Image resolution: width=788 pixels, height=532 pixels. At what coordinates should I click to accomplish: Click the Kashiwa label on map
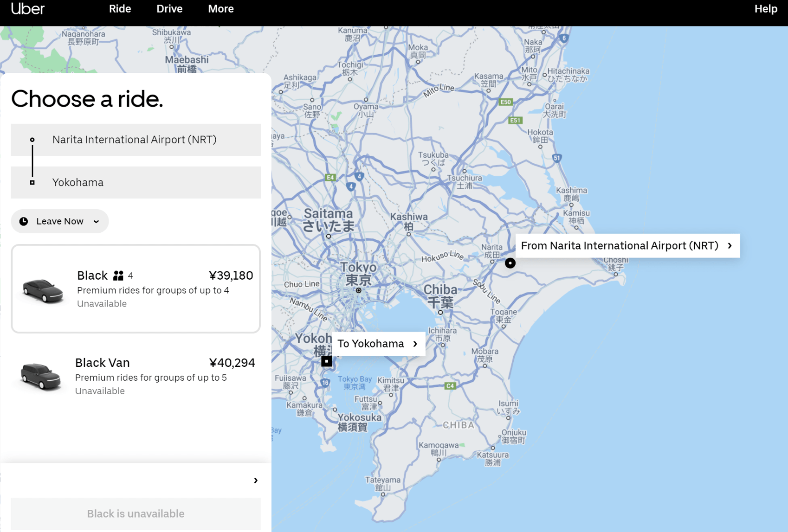point(409,221)
